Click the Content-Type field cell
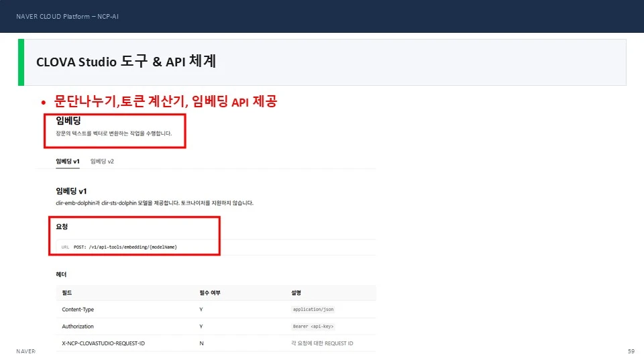The image size is (644, 362). [x=78, y=310]
